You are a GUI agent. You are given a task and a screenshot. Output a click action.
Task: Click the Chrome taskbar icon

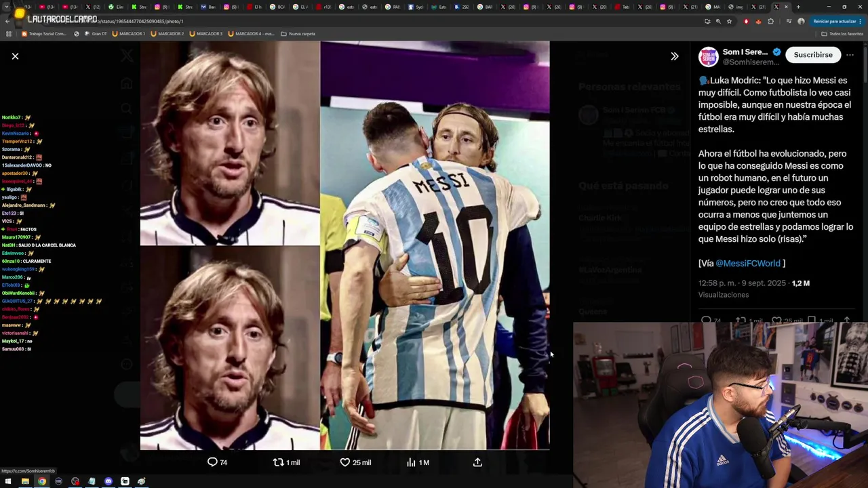point(42,481)
